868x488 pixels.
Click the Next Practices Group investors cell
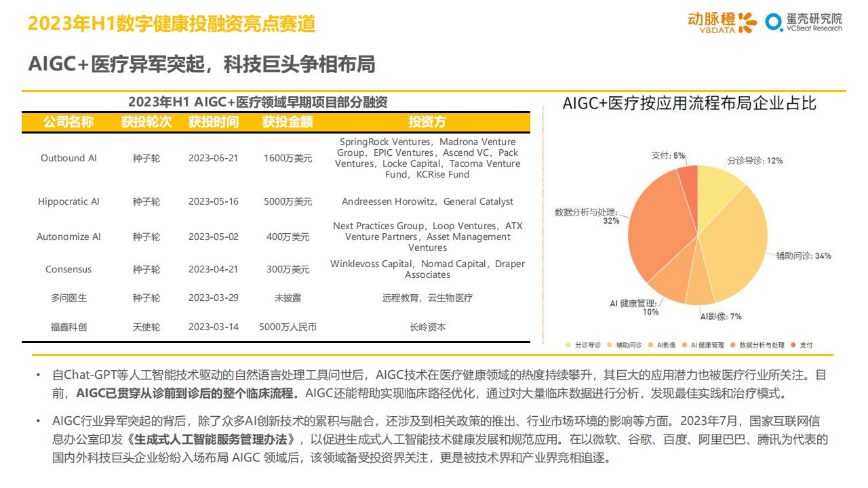[427, 237]
